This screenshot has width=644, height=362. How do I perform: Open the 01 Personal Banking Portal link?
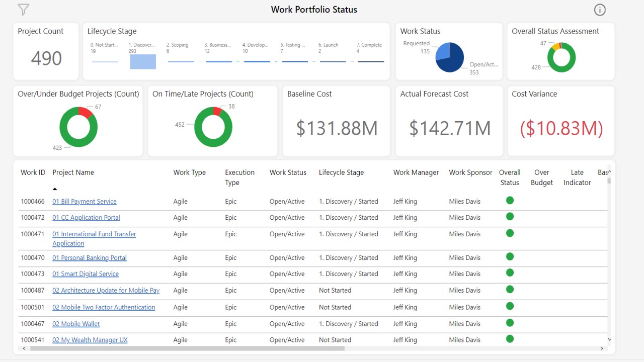[x=89, y=257]
